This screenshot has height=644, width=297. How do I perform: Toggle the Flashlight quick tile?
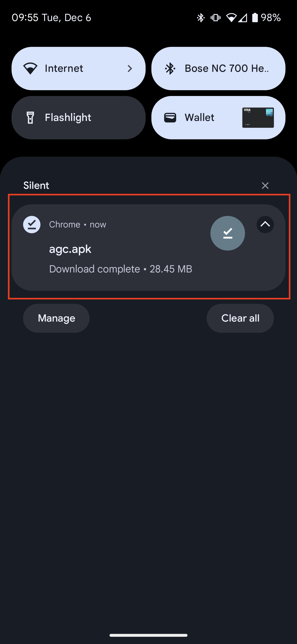pos(78,117)
